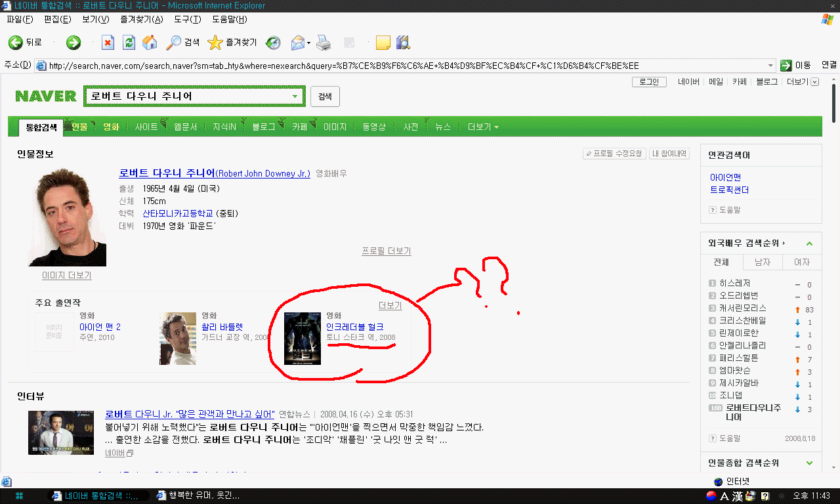Click the Incredible Hulk poster thumbnail
Image resolution: width=840 pixels, height=504 pixels.
click(303, 338)
